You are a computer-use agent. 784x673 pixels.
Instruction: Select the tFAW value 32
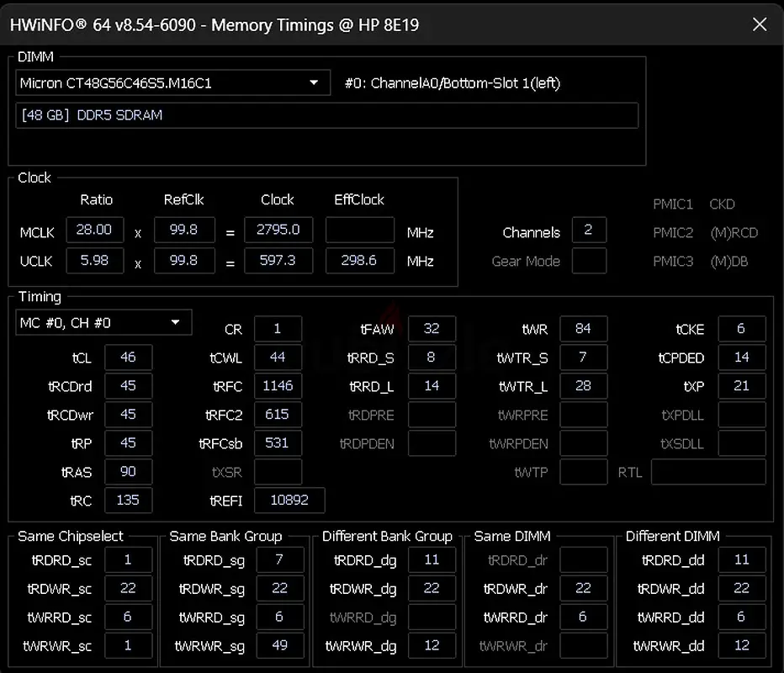tap(432, 329)
